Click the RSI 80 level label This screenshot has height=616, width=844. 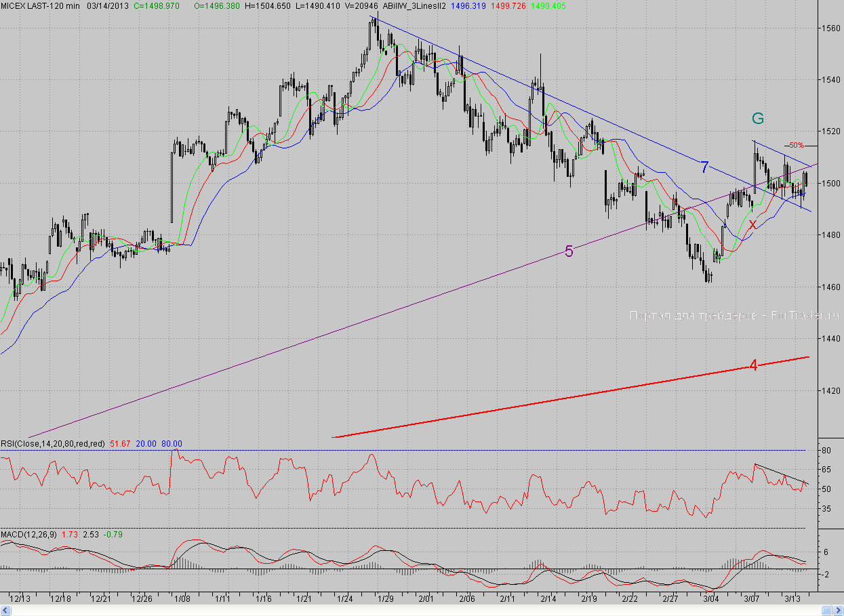pyautogui.click(x=826, y=451)
